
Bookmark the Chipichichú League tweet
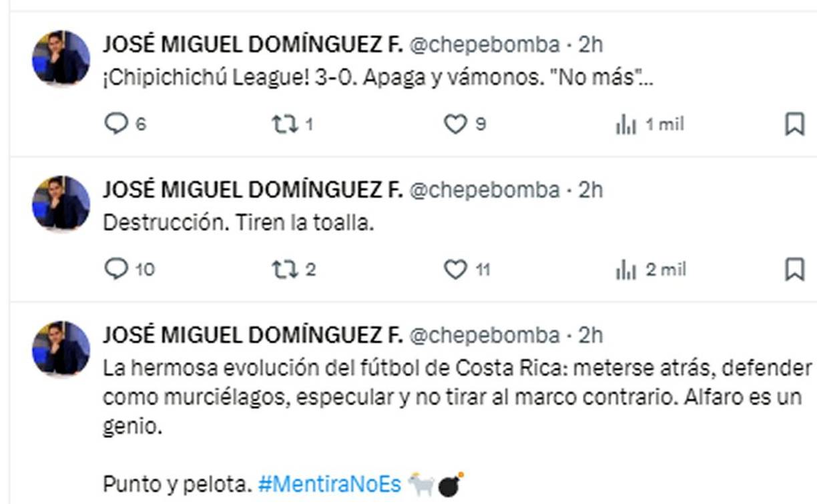coord(796,122)
